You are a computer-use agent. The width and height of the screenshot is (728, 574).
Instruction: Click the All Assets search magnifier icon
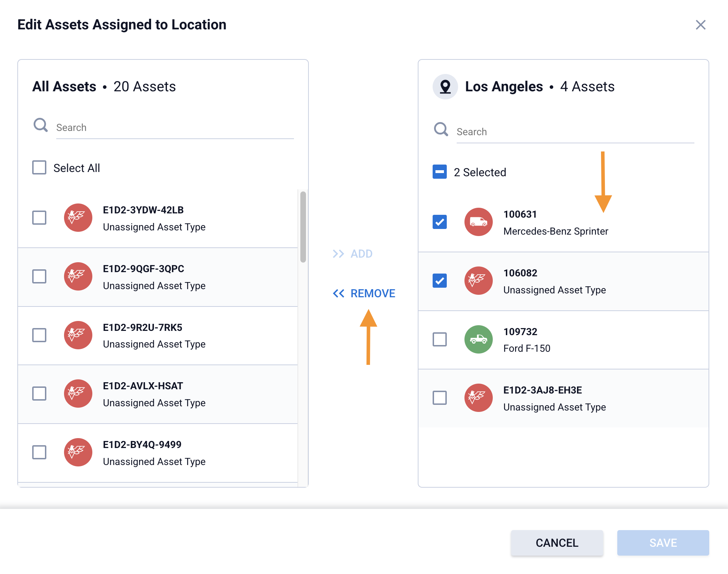coord(41,125)
